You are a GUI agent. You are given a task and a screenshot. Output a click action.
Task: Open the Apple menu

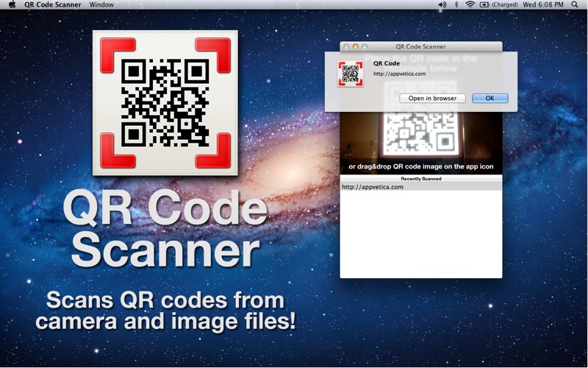coord(12,4)
